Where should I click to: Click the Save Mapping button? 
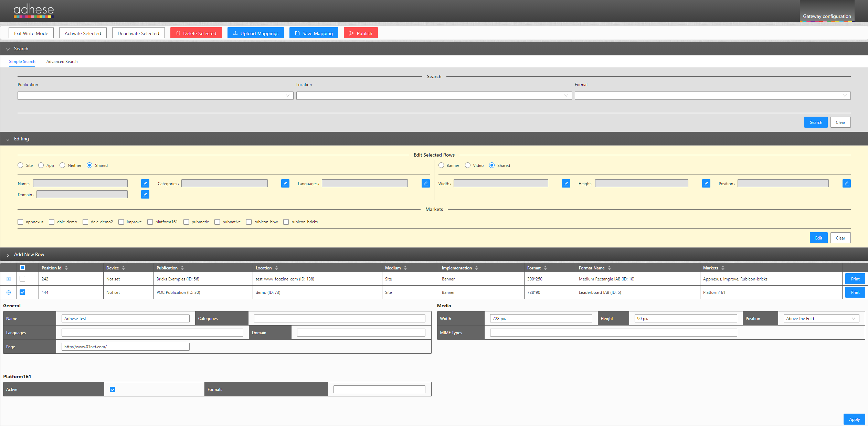point(314,33)
